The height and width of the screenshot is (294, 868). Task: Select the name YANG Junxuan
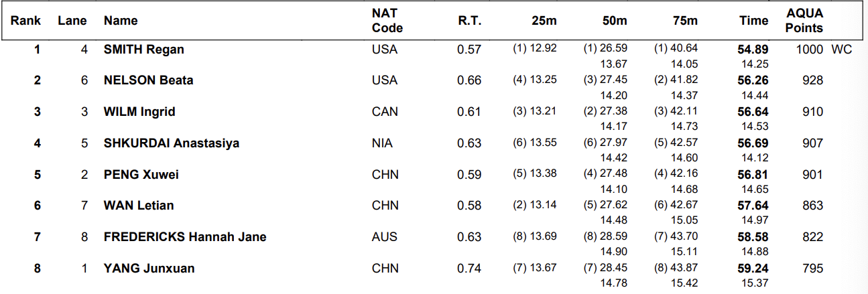tap(149, 269)
